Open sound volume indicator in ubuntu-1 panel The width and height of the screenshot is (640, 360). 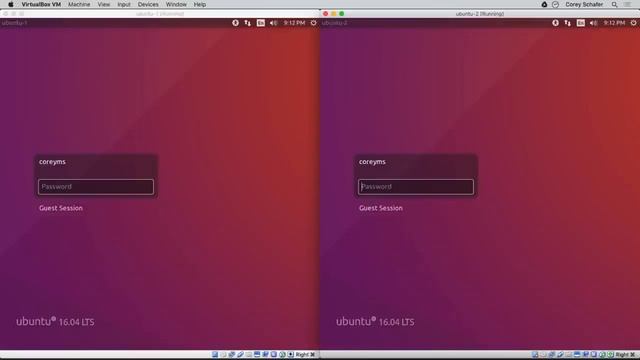[273, 23]
